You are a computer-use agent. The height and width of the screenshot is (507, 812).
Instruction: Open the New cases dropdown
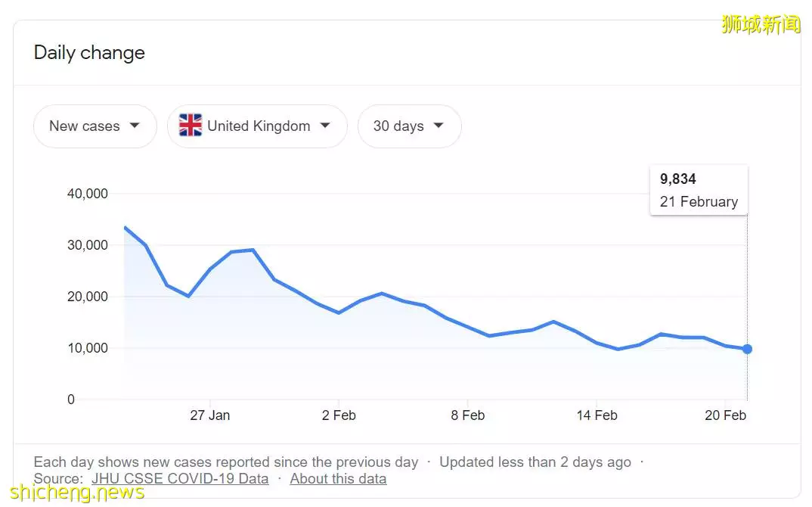click(95, 126)
